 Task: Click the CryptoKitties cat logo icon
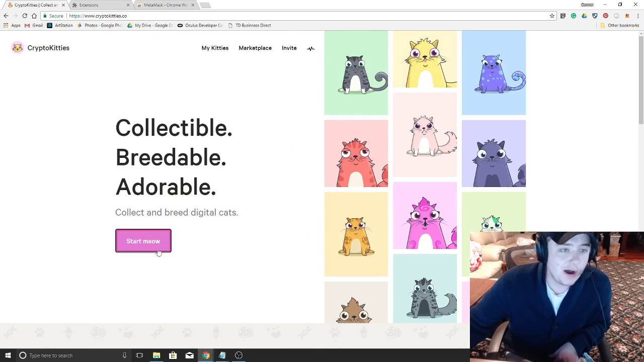(x=18, y=48)
